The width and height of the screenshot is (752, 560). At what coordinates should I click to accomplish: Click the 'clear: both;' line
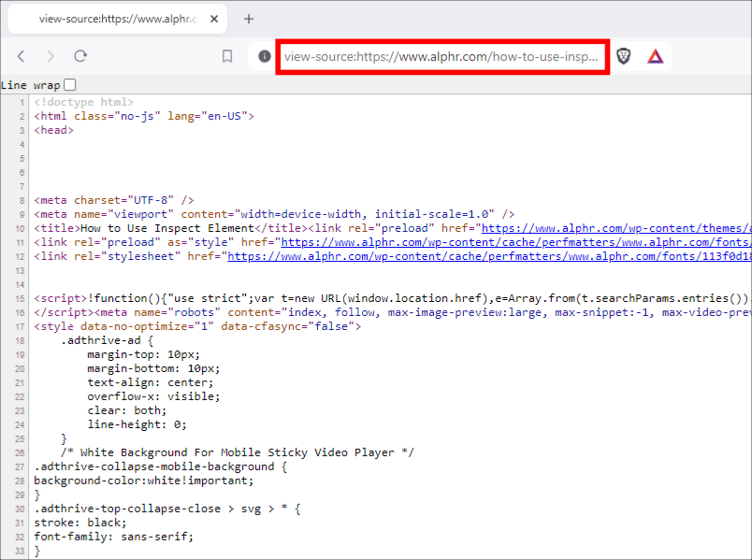(x=127, y=410)
